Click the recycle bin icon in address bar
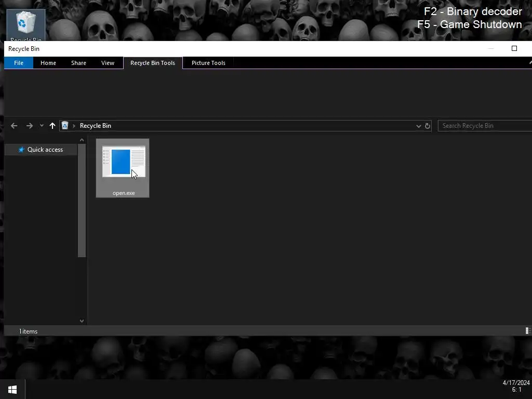The height and width of the screenshot is (399, 532). coord(65,126)
